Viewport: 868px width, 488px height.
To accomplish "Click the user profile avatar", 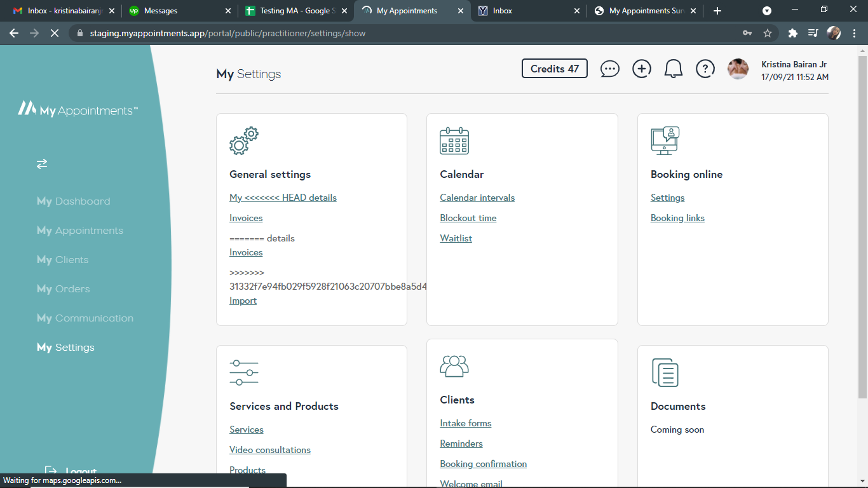I will pos(738,69).
